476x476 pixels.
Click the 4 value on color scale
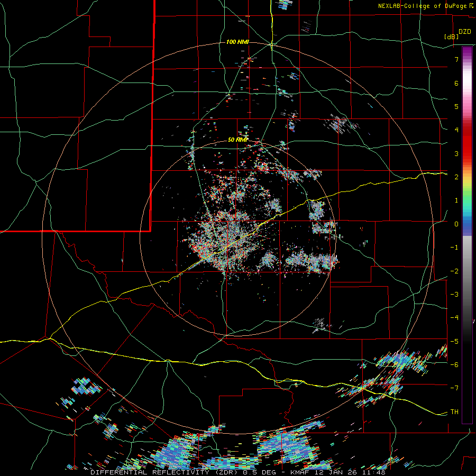(456, 130)
